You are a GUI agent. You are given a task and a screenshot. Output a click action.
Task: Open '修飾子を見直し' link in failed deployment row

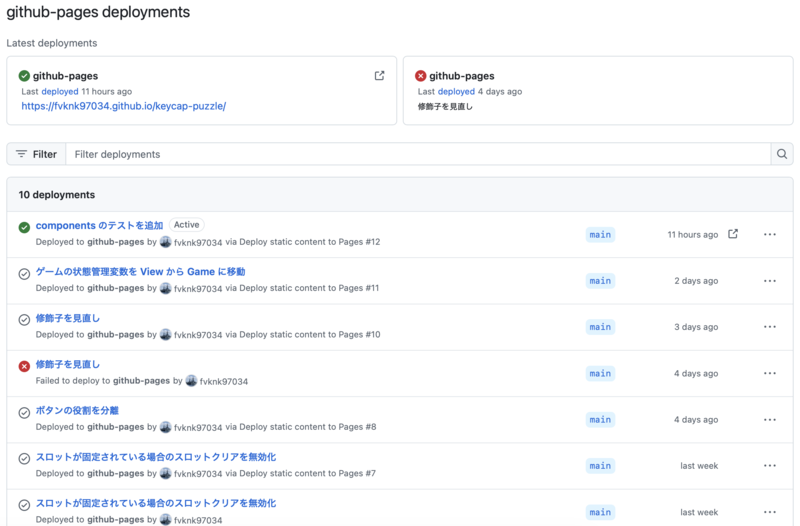coord(67,364)
